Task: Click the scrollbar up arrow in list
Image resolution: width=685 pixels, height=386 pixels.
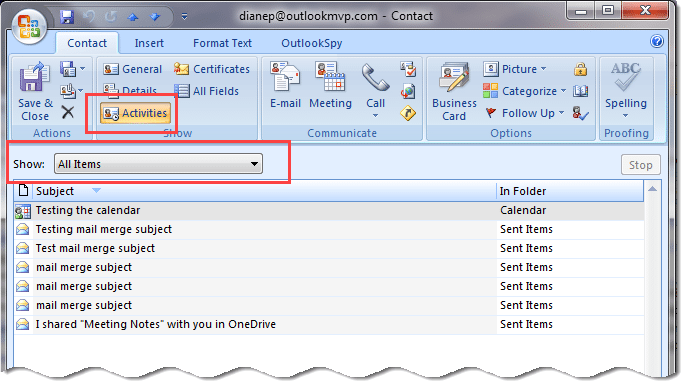Action: [x=652, y=189]
